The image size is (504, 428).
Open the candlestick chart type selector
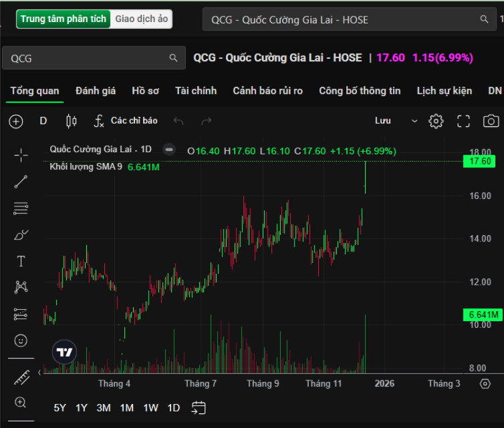72,121
